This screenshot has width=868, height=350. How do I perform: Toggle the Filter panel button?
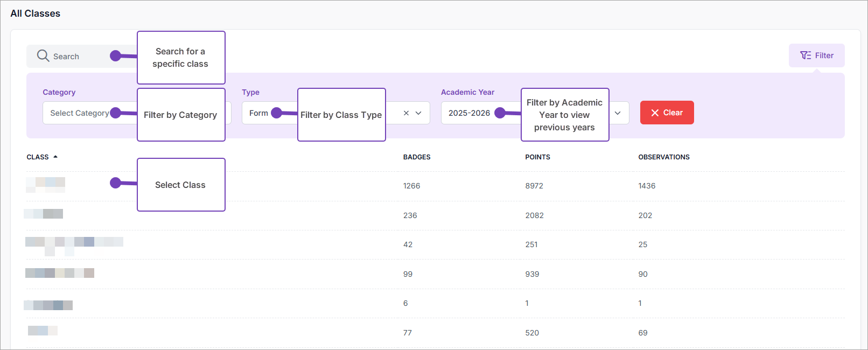coord(816,55)
